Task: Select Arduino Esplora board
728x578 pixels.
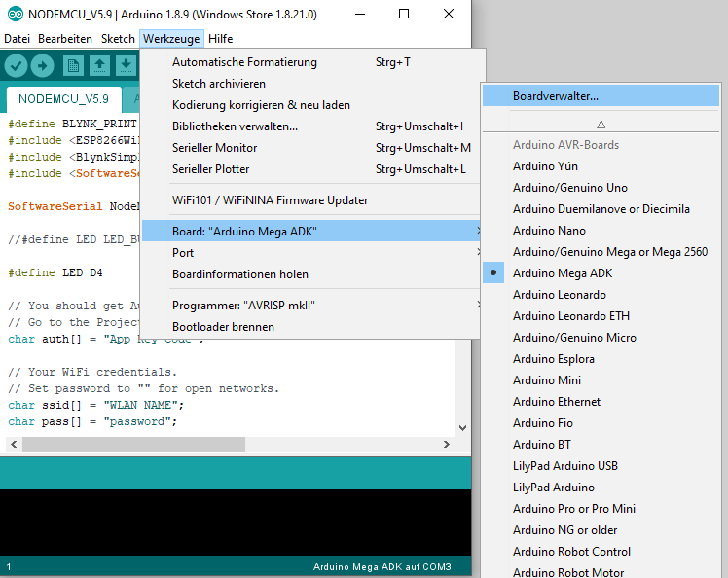Action: pos(601,358)
